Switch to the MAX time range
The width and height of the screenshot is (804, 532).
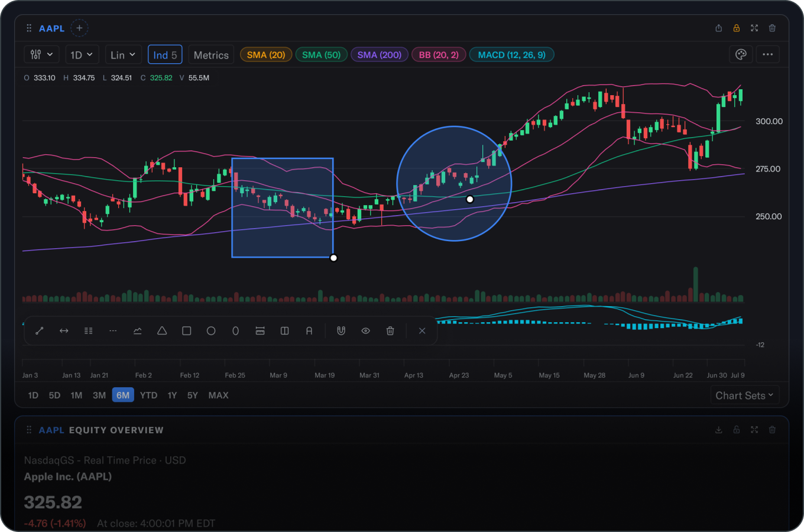click(x=219, y=395)
